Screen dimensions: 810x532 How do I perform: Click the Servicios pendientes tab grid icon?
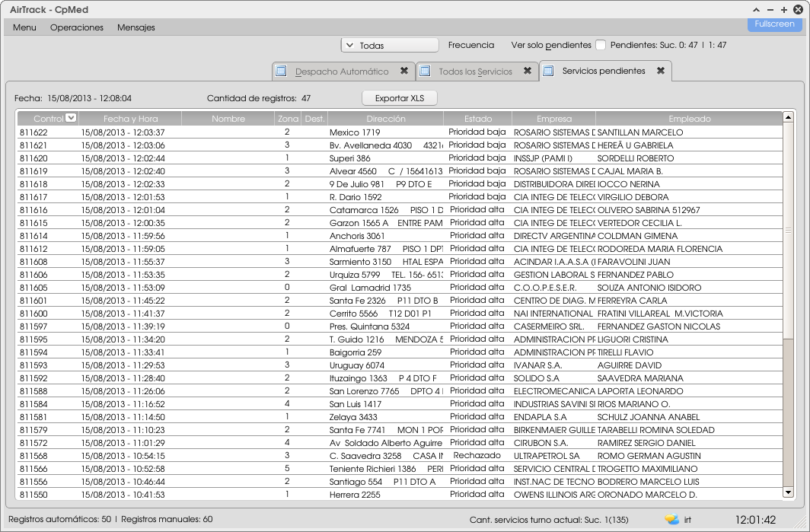tap(548, 71)
